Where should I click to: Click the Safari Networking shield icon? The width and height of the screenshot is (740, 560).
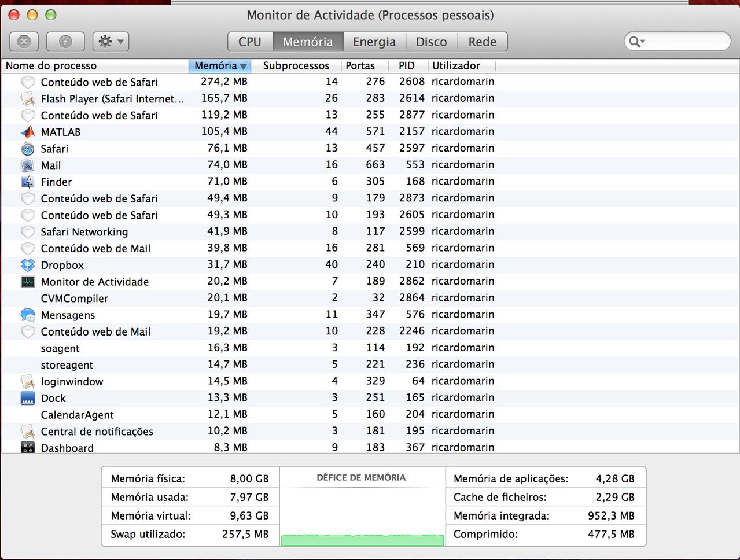pos(28,232)
